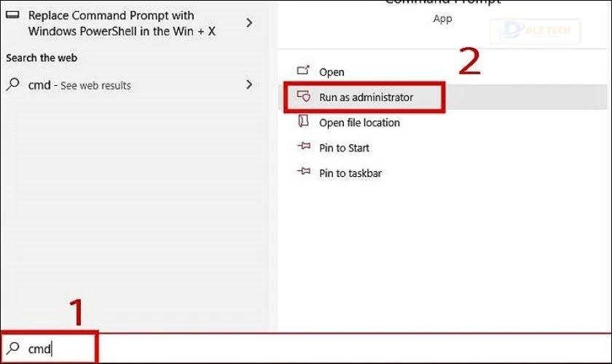Click the Search the web heading

[42, 58]
